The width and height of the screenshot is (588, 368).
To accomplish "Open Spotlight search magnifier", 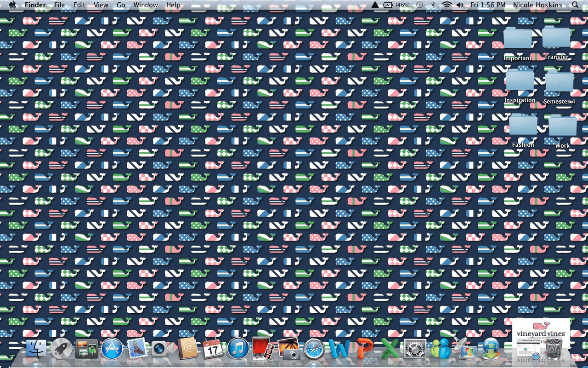I will pyautogui.click(x=575, y=5).
